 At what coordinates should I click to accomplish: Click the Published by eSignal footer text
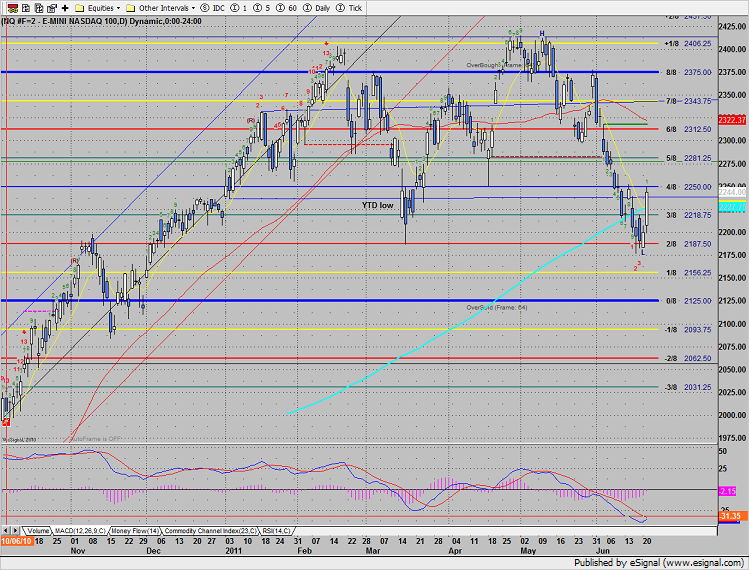click(x=659, y=563)
